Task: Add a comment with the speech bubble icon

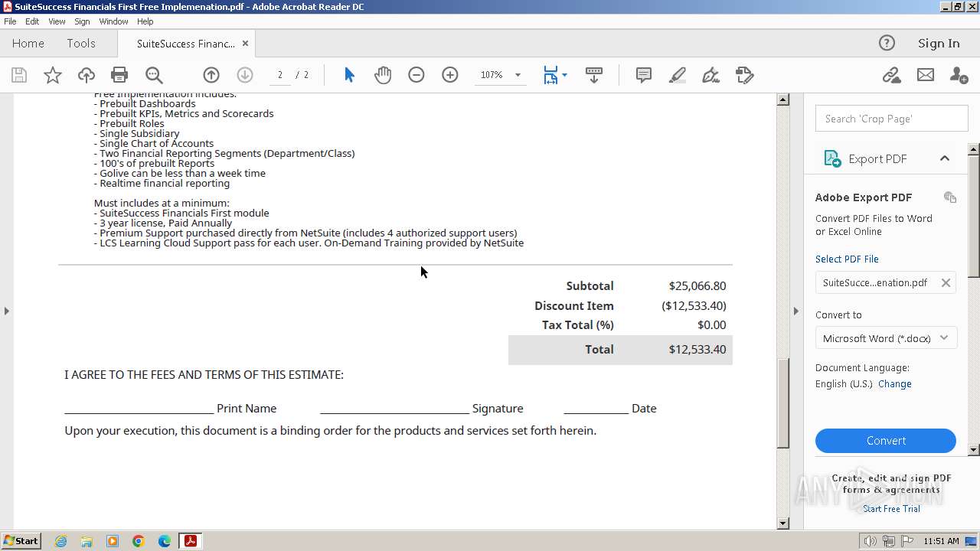Action: 644,75
